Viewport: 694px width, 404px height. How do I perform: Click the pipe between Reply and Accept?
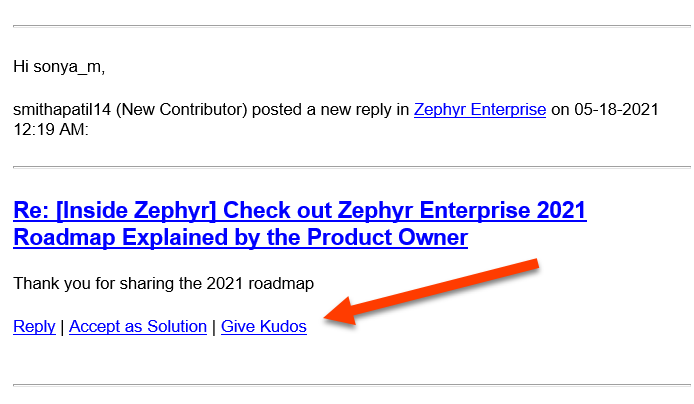62,326
